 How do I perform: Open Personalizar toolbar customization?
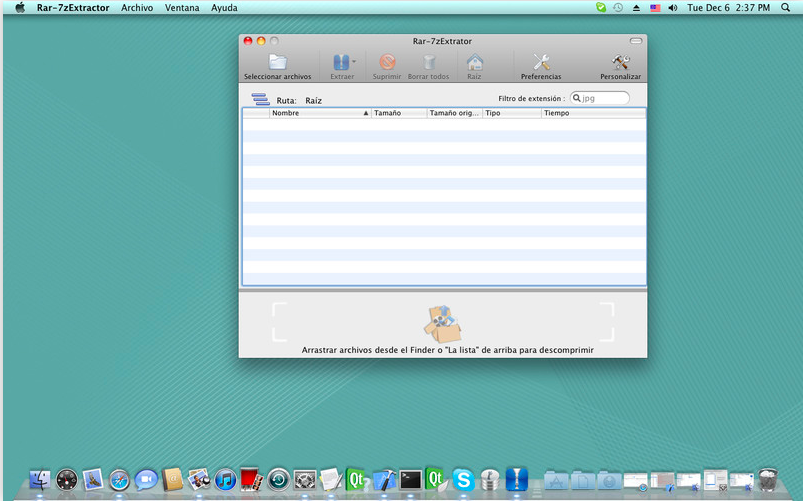tap(620, 62)
